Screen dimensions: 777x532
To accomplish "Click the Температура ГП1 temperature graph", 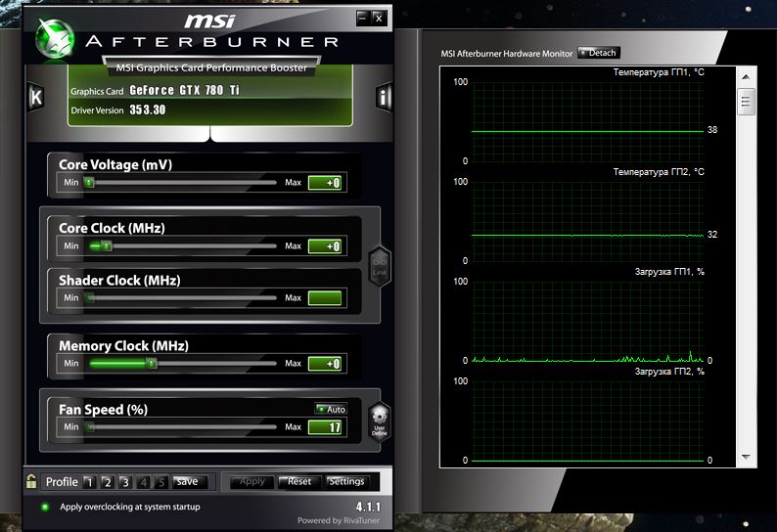I will (x=588, y=121).
